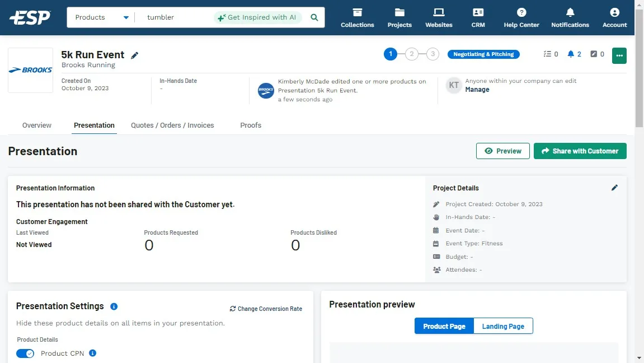Click the search magnifier icon
This screenshot has width=644, height=363.
[x=314, y=17]
